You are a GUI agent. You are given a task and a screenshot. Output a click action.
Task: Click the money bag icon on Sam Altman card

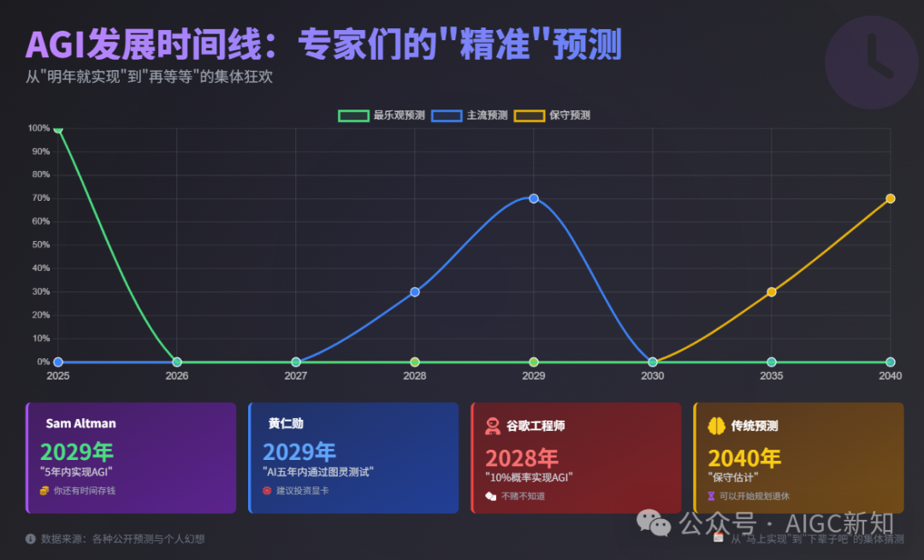44,490
